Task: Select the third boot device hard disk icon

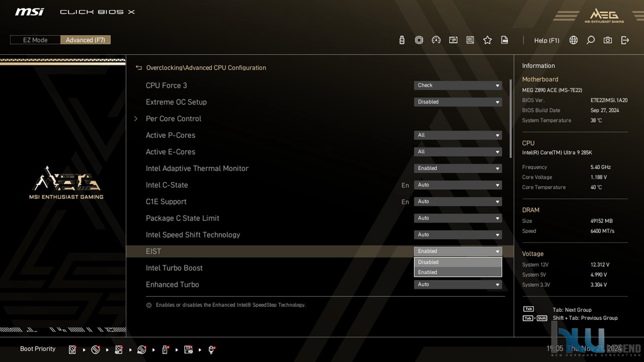Action: coord(119,349)
